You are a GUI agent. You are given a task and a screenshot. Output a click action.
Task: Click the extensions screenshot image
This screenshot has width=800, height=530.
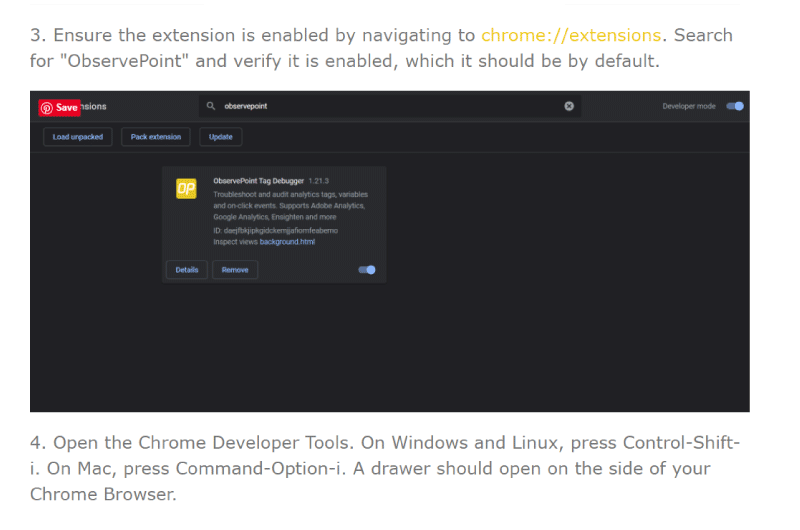390,251
